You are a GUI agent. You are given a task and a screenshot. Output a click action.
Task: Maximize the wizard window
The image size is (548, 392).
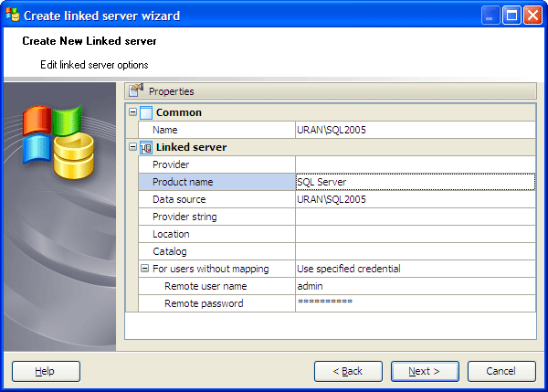(511, 16)
